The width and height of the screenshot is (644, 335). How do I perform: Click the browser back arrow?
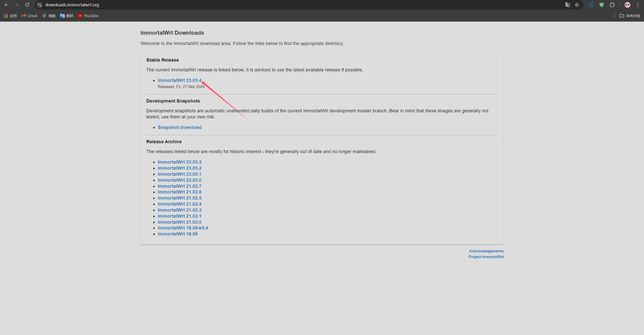coord(6,5)
